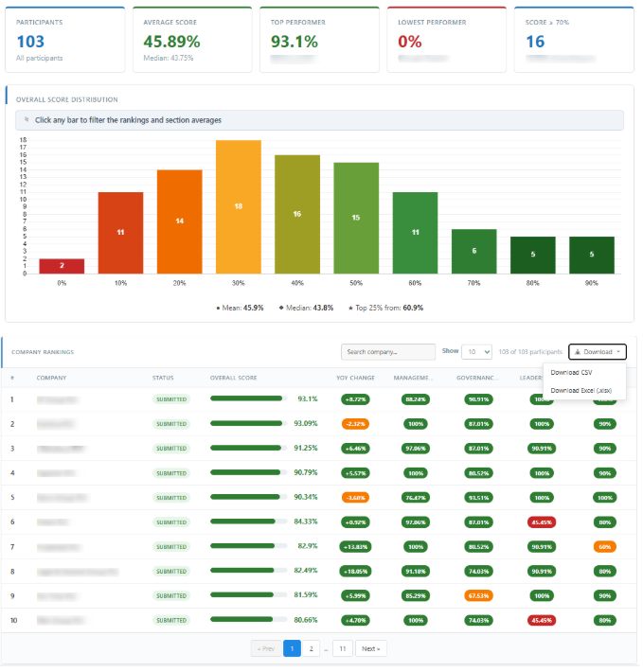Filter by the 20% orange bar
Image resolution: width=643 pixels, height=672 pixels.
[x=179, y=221]
